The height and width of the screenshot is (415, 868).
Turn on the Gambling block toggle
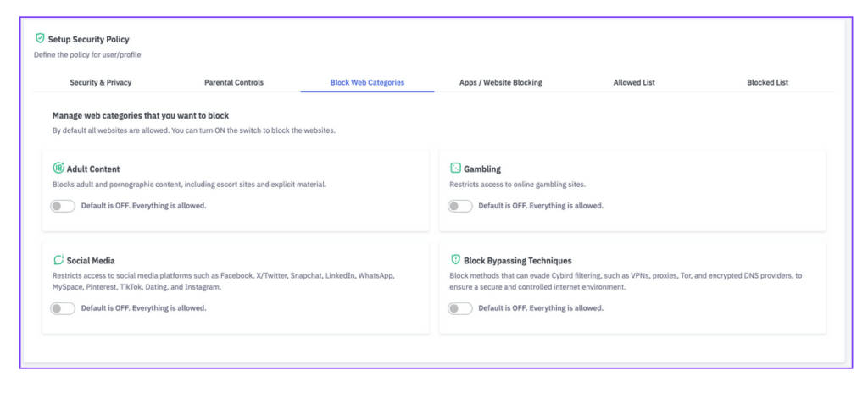coord(459,206)
